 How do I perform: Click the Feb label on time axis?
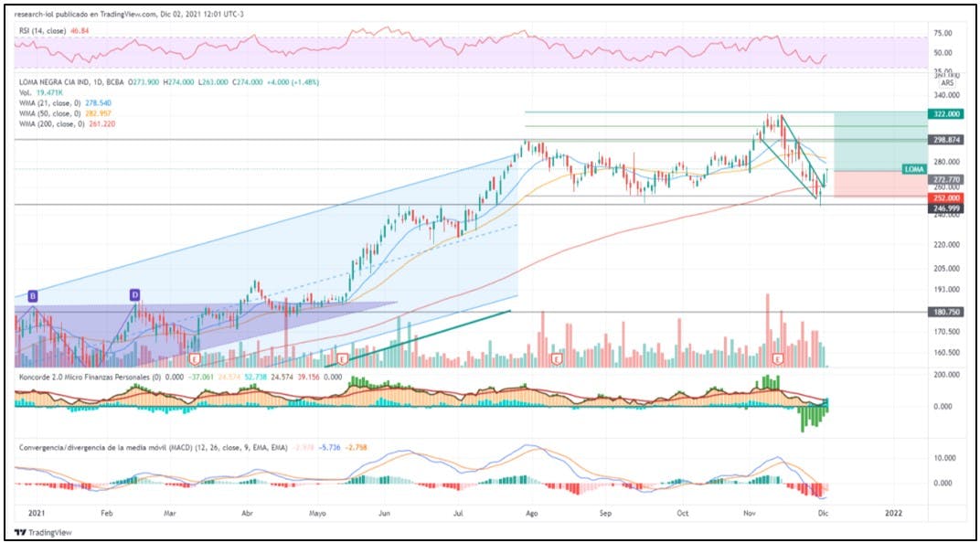tap(107, 513)
